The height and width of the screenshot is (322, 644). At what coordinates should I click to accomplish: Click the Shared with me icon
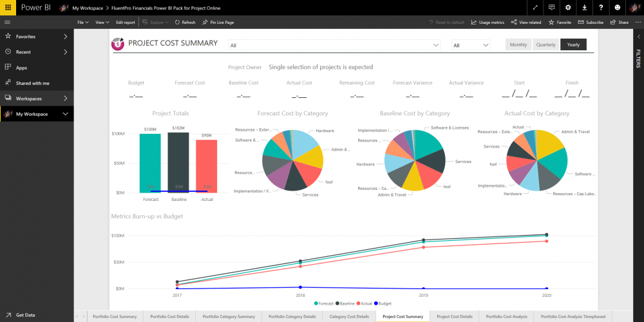click(x=8, y=83)
